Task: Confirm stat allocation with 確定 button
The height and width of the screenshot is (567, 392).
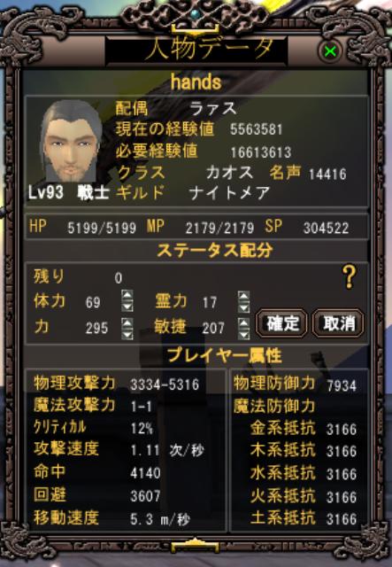Action: point(281,322)
